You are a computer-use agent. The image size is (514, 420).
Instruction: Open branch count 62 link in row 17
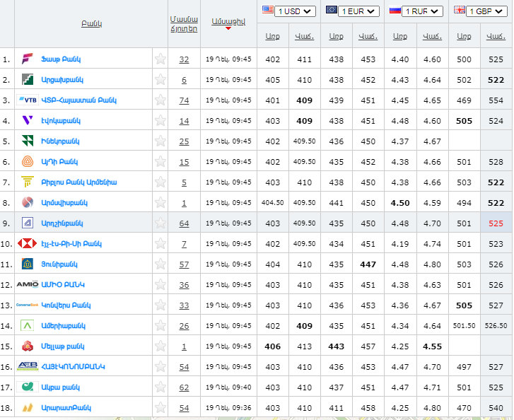184,387
